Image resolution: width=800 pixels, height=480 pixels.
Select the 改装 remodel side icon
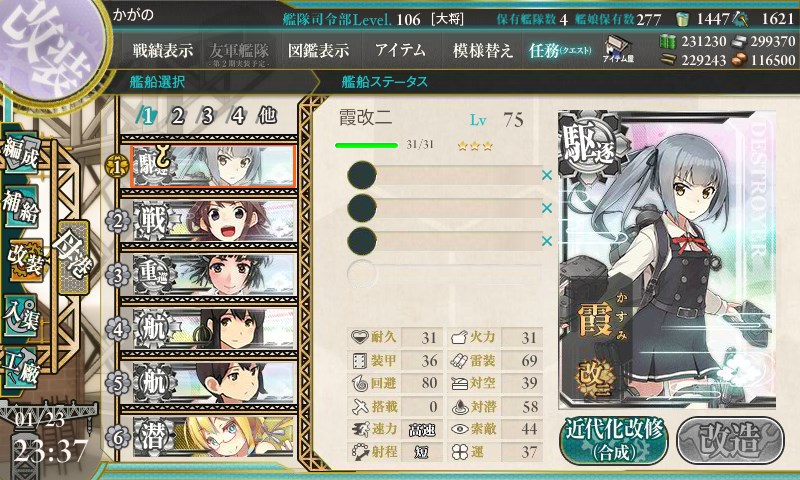tap(24, 260)
